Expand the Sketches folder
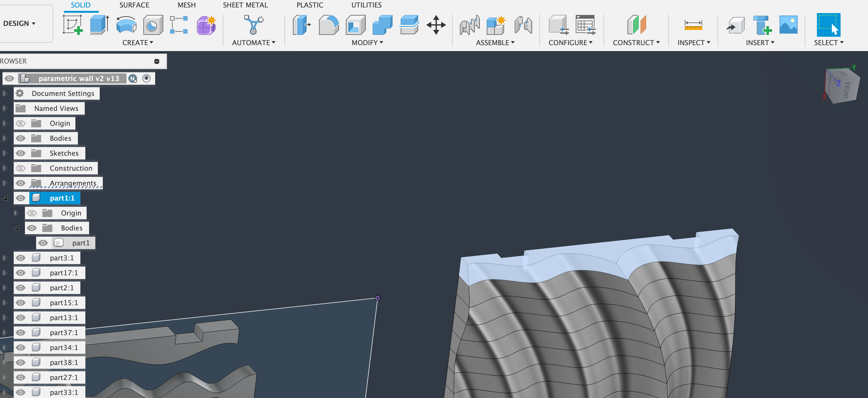Screen dimensions: 868x398 [5, 153]
